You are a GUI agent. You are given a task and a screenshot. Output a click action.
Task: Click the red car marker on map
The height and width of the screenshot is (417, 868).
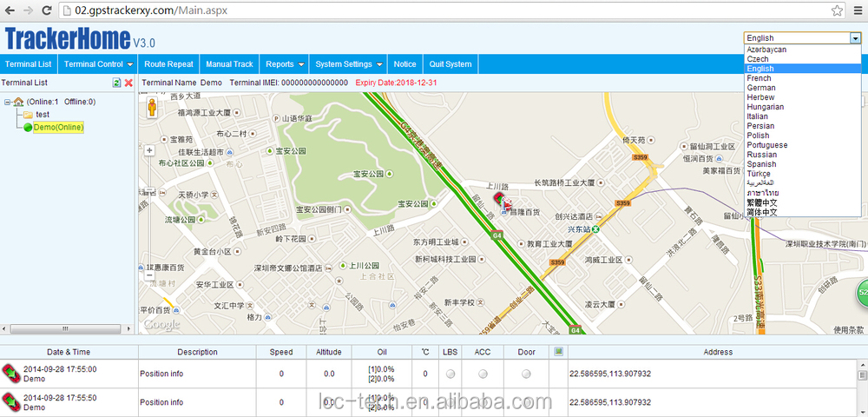503,201
